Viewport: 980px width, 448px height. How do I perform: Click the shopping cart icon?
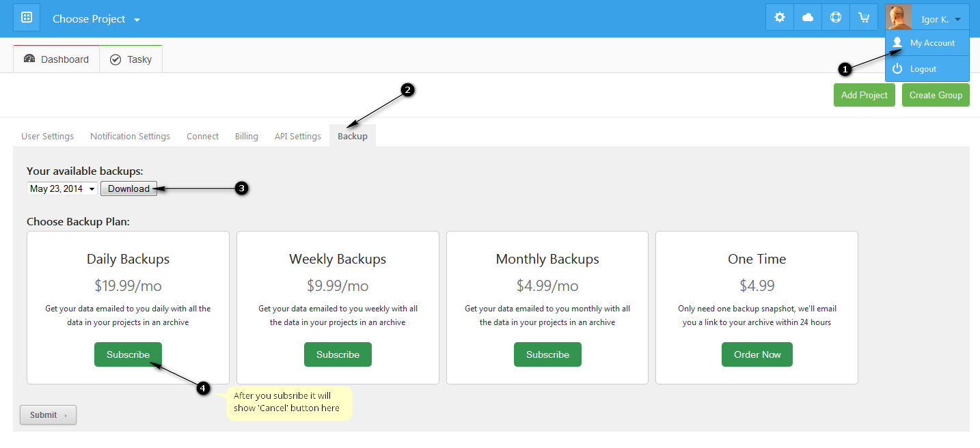pyautogui.click(x=864, y=18)
